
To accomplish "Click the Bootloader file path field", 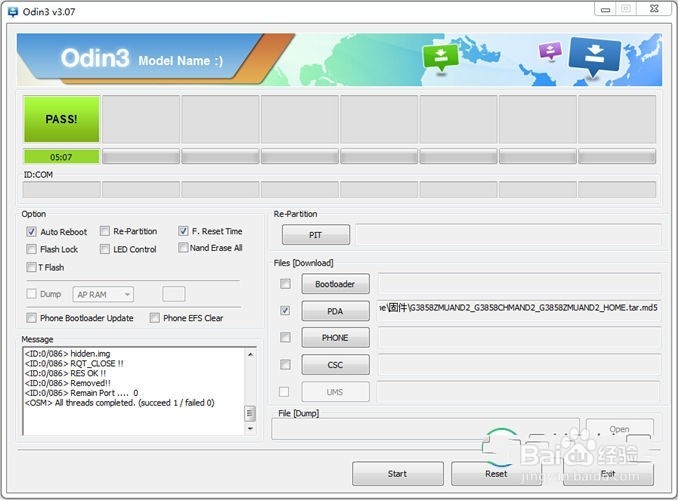I will [519, 284].
